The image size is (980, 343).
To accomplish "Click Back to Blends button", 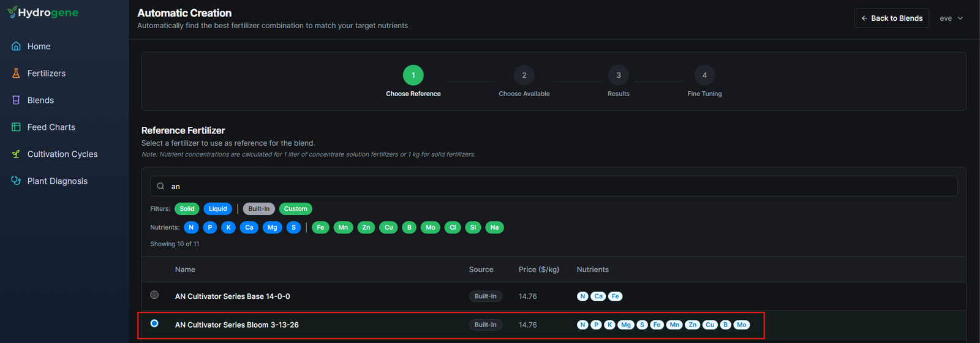I will (x=891, y=18).
